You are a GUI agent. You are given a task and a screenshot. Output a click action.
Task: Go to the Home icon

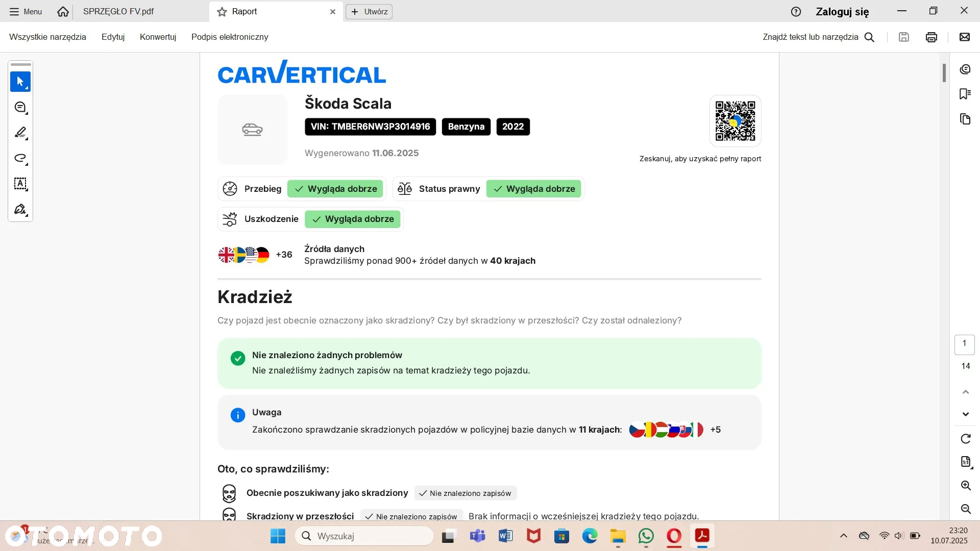pyautogui.click(x=63, y=11)
